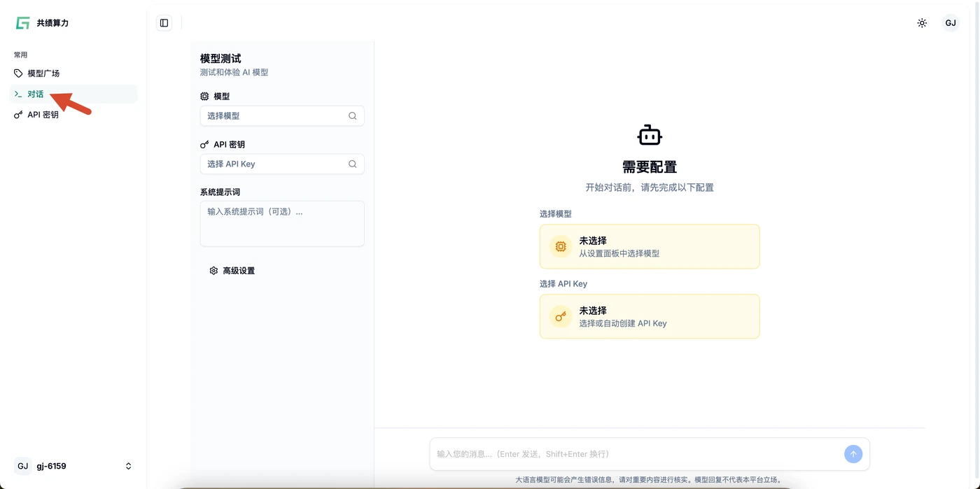Toggle the sidebar panel button
The image size is (980, 489).
click(x=164, y=23)
